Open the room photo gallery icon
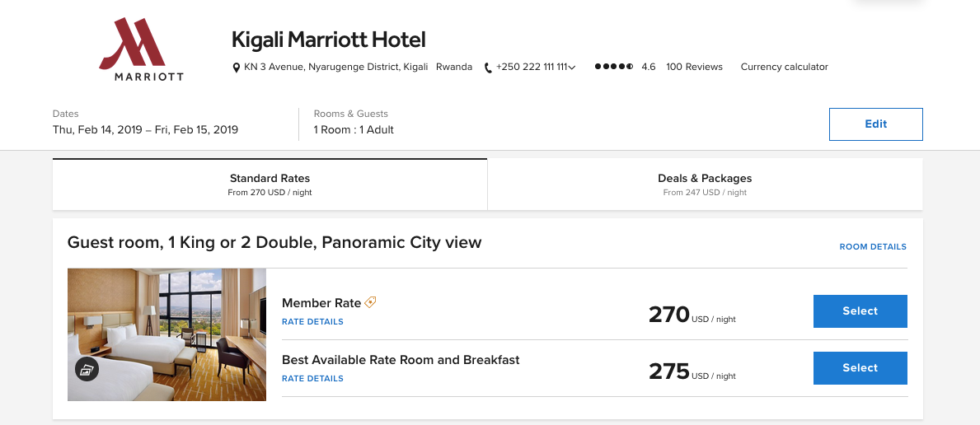 87,370
